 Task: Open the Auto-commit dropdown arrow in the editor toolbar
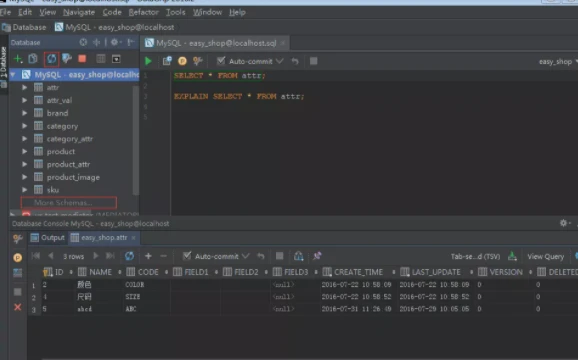coord(279,61)
